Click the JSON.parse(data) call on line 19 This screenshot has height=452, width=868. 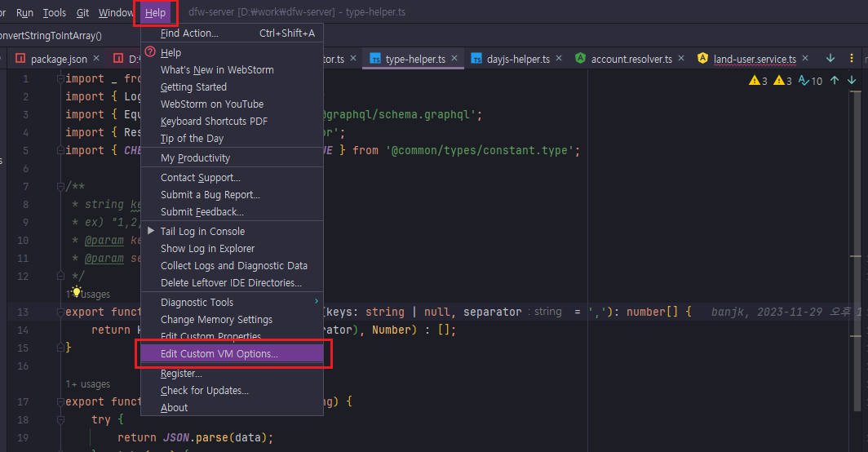point(216,437)
